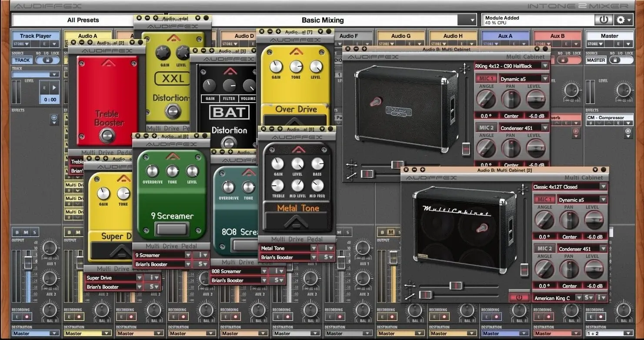Image resolution: width=644 pixels, height=340 pixels.
Task: Add effect with plus icon in Track Player
Action: [x=54, y=117]
